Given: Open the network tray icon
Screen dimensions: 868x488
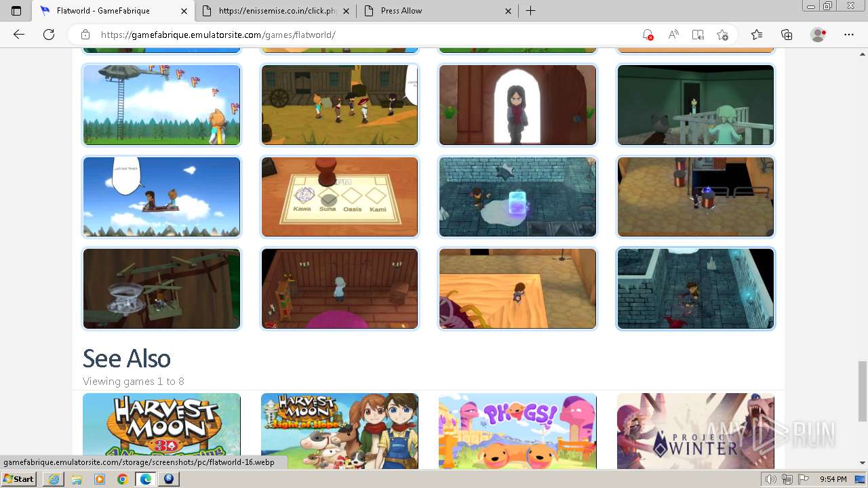Looking at the screenshot, I should pos(787,479).
